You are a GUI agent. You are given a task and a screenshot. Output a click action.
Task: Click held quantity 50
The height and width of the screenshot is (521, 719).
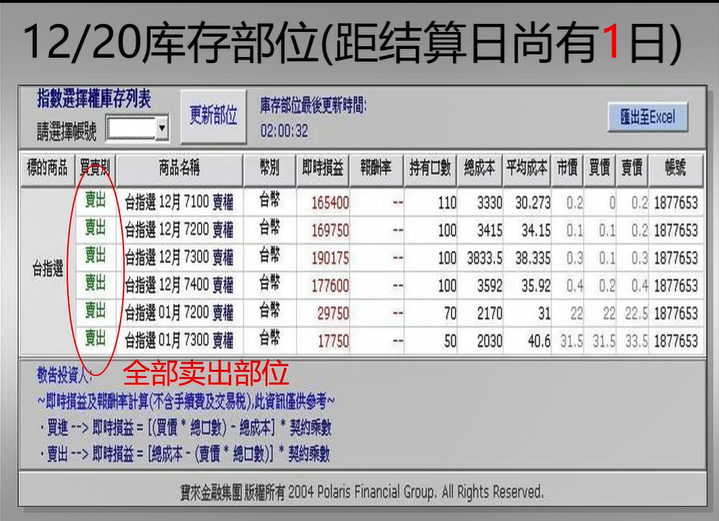450,341
